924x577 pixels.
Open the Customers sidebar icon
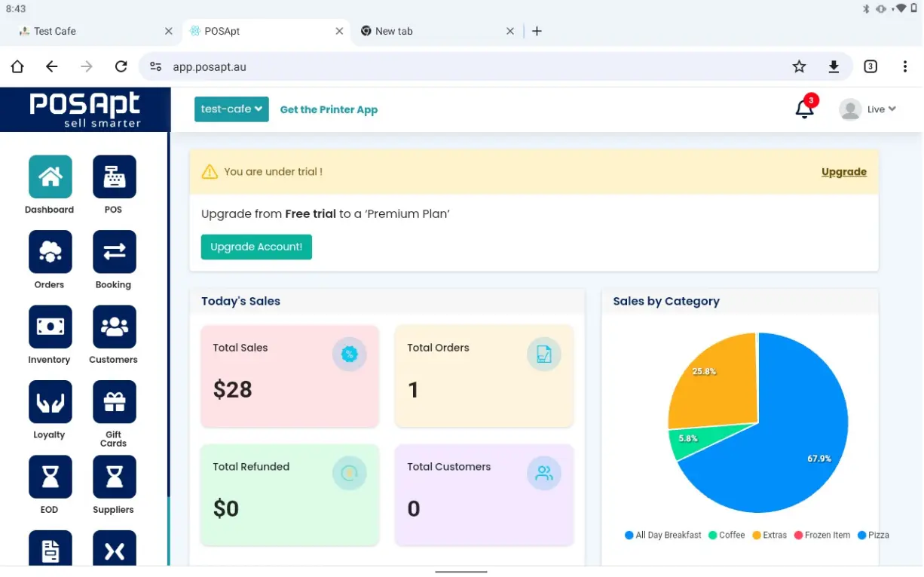114,327
